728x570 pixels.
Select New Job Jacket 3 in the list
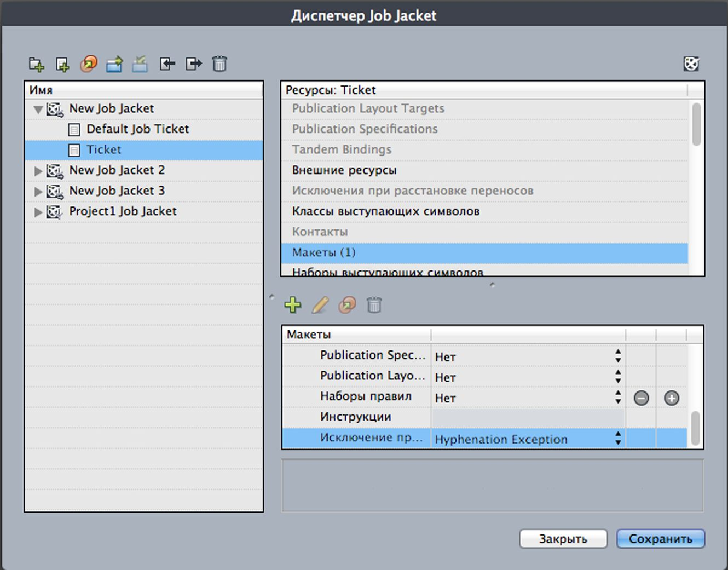[x=144, y=191]
